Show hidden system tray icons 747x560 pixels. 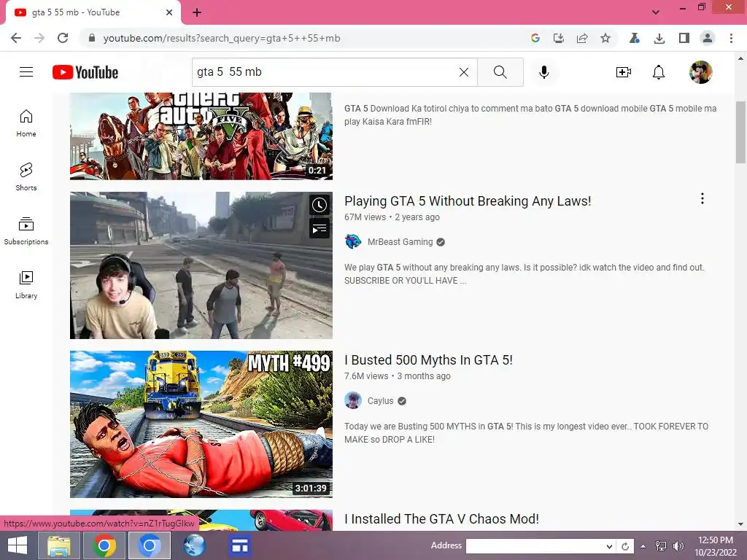[x=643, y=546]
